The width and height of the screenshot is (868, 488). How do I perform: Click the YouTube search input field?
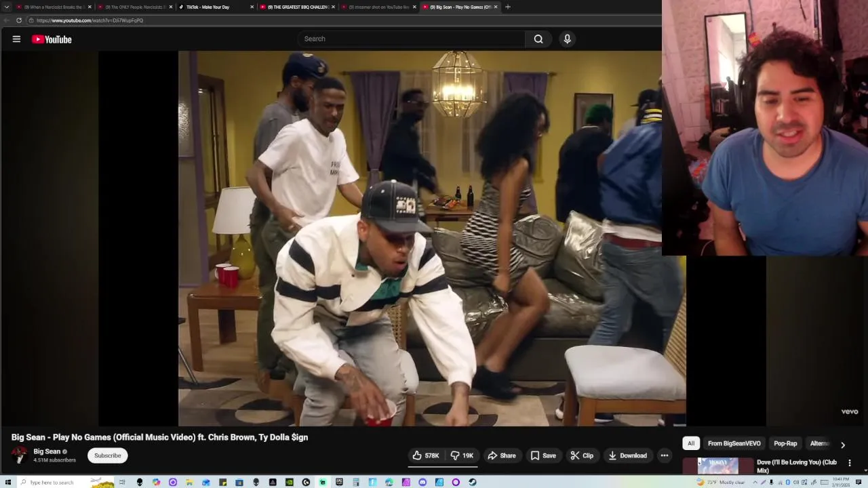pyautogui.click(x=412, y=39)
